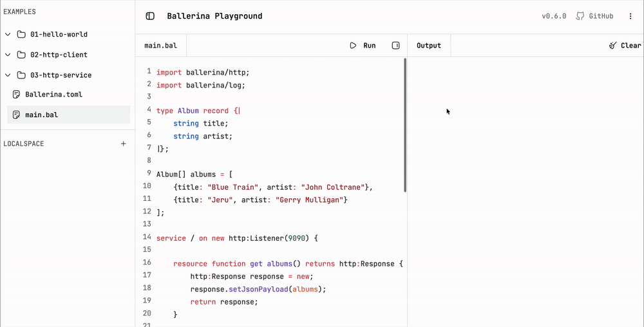This screenshot has height=327, width=644.
Task: Click the setJsonPayload call
Action: (258, 289)
